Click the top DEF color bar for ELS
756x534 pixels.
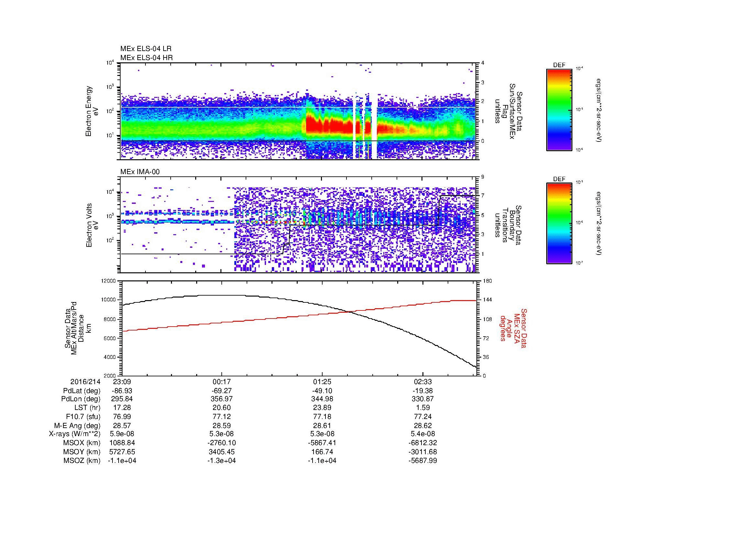[559, 110]
